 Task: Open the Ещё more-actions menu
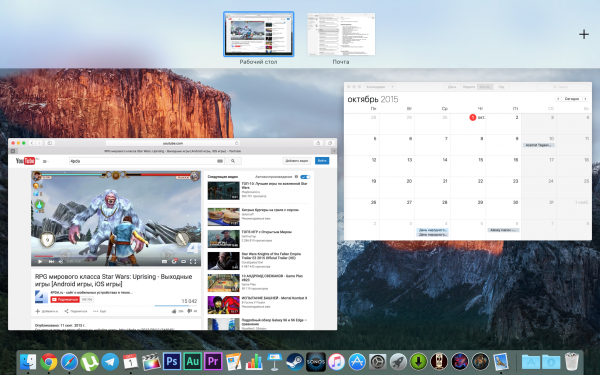99,311
